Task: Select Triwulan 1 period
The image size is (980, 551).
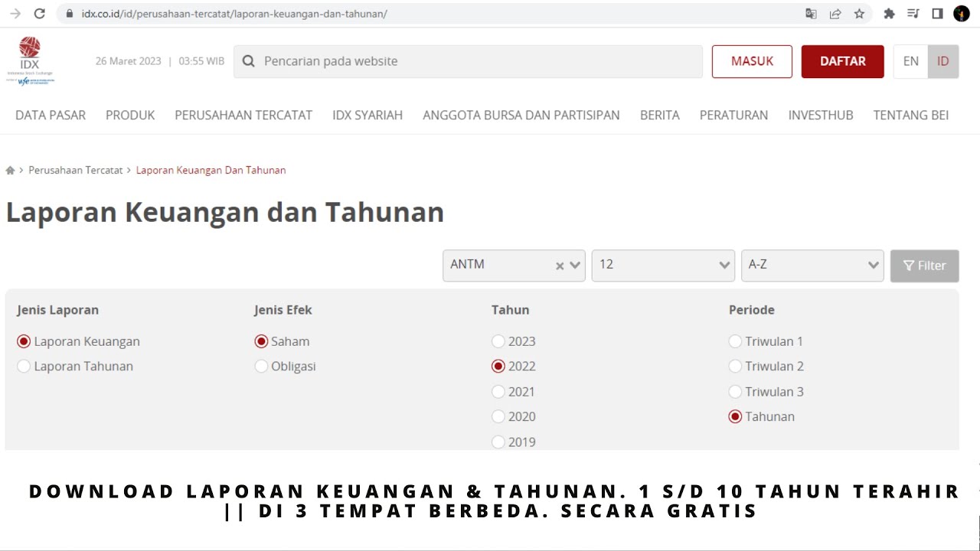Action: click(735, 341)
